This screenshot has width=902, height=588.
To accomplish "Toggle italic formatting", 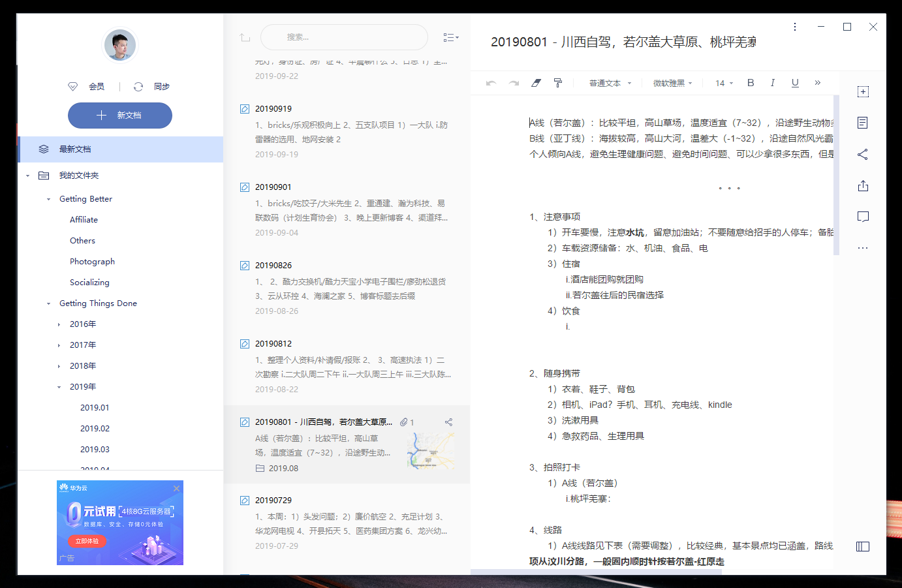I will (772, 83).
